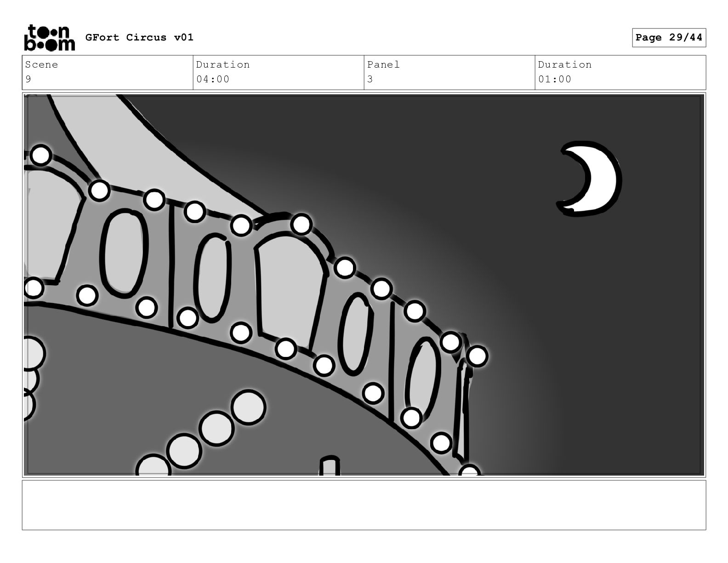Click the topmost tent light bulb at left
The width and height of the screenshot is (728, 563).
click(41, 155)
